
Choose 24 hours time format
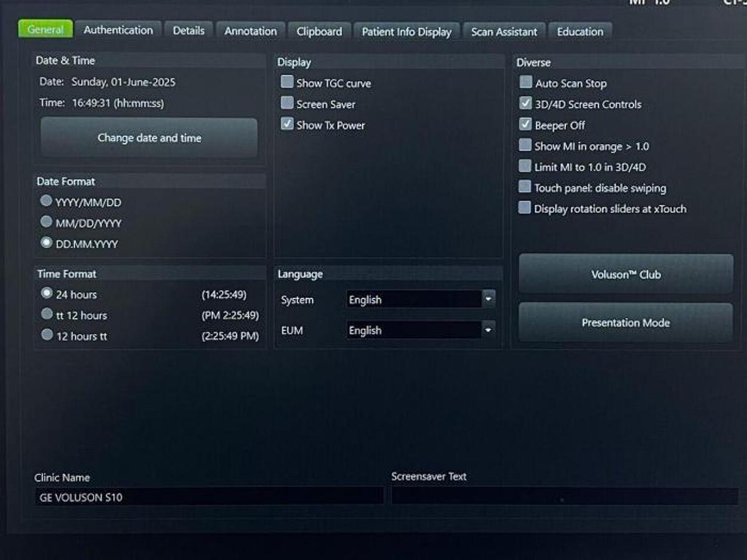[47, 293]
